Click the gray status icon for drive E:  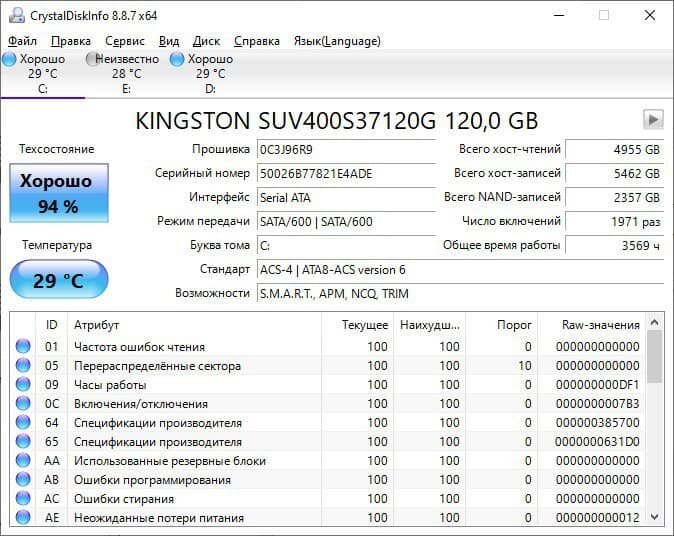tap(92, 59)
